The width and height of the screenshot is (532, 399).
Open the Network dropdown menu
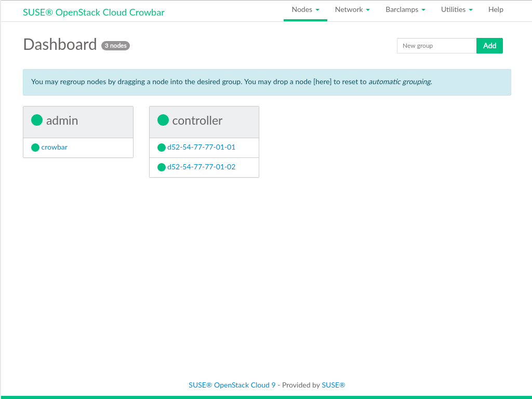tap(352, 10)
